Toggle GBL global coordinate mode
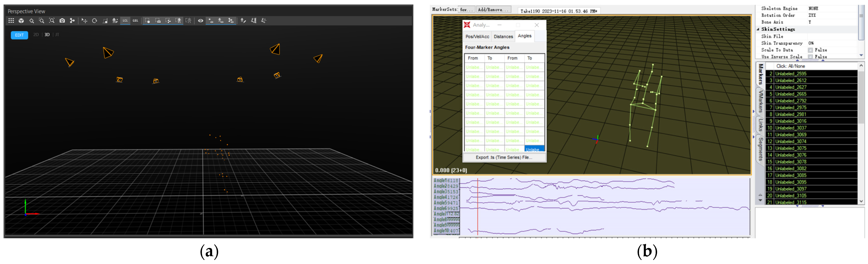 point(135,21)
